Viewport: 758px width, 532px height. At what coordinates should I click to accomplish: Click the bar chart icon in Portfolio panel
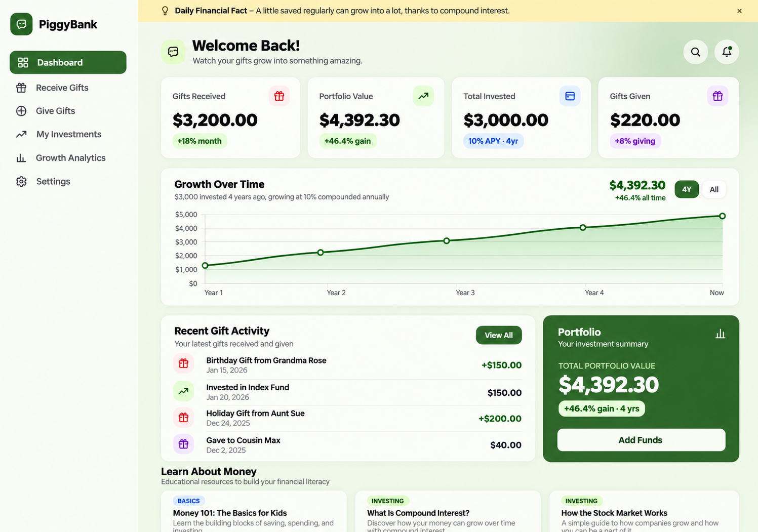point(720,334)
